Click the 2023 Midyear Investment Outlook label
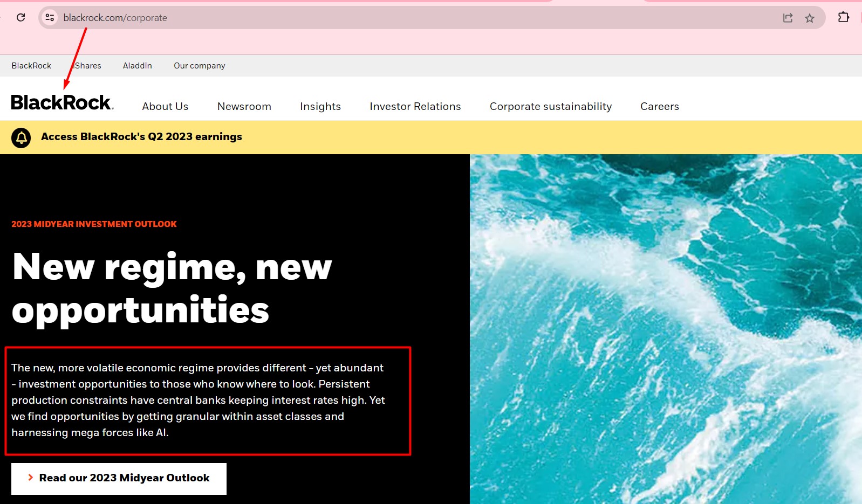Image resolution: width=862 pixels, height=504 pixels. click(x=94, y=224)
